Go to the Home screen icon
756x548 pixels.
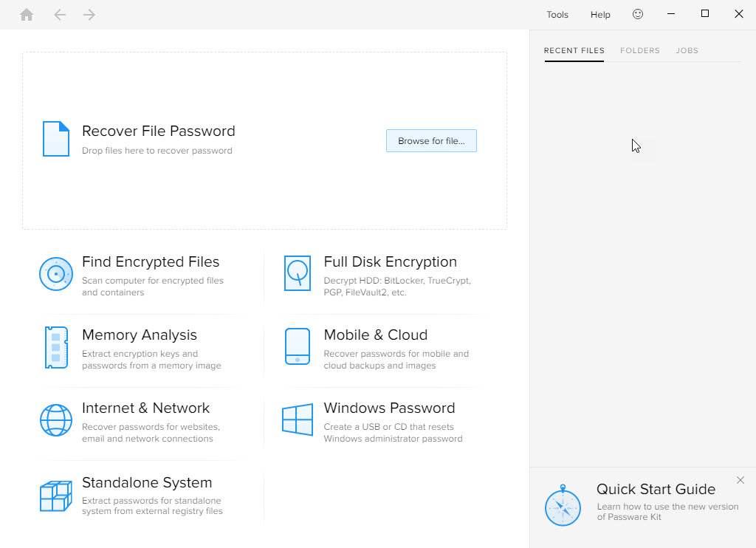tap(27, 15)
